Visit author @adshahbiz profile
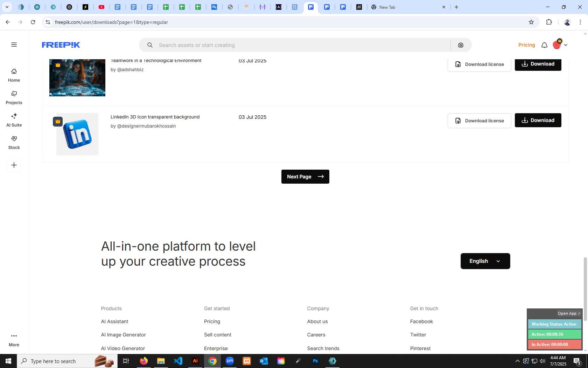588x368 pixels. coord(130,69)
